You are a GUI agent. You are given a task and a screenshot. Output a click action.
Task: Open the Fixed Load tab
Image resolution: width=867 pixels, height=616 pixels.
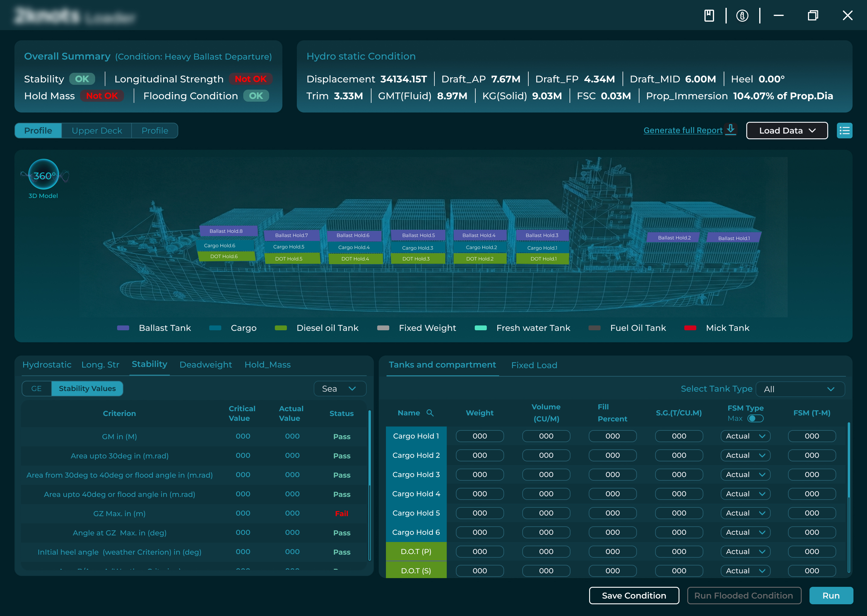pyautogui.click(x=534, y=365)
